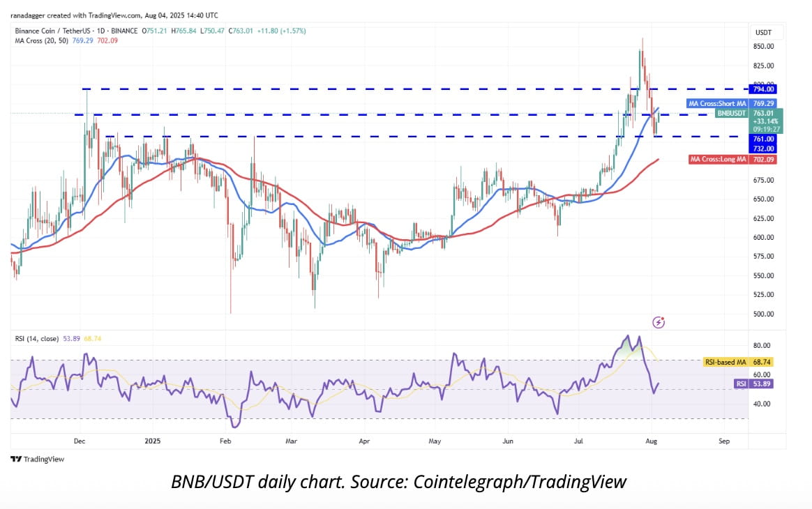Click the 09:19:27 countdown timer
The image size is (812, 509).
(x=766, y=130)
